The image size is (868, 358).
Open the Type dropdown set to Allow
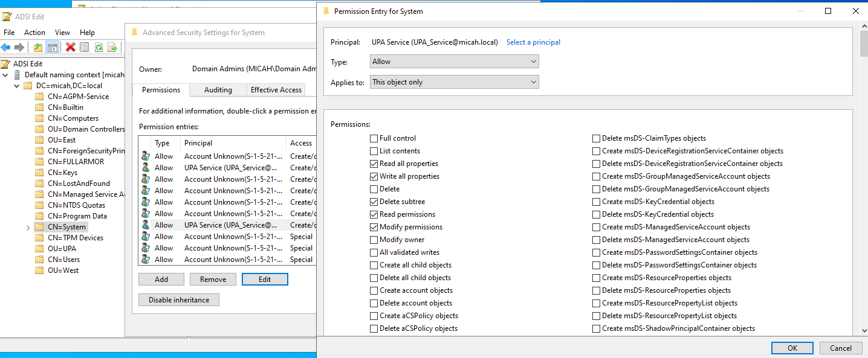click(x=454, y=62)
